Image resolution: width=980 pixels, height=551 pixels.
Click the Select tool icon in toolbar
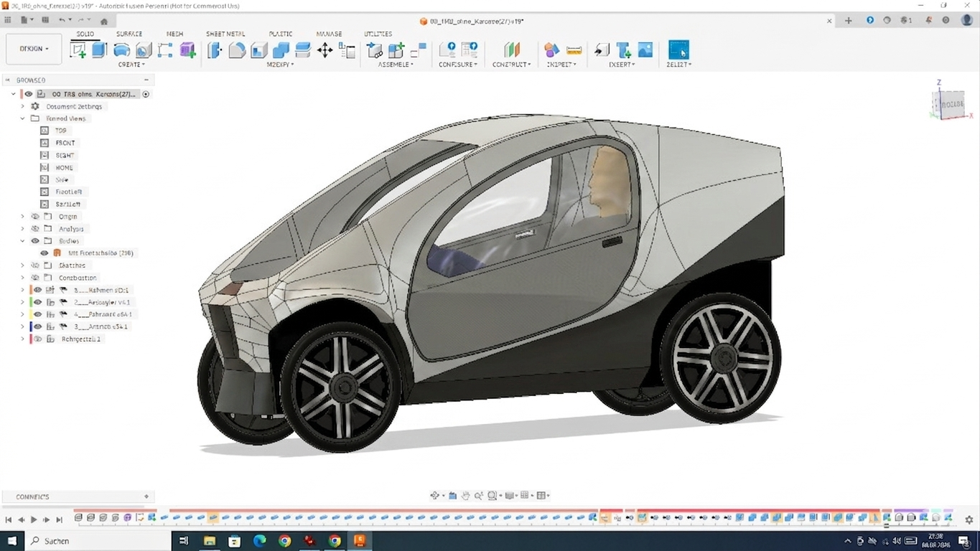coord(678,50)
